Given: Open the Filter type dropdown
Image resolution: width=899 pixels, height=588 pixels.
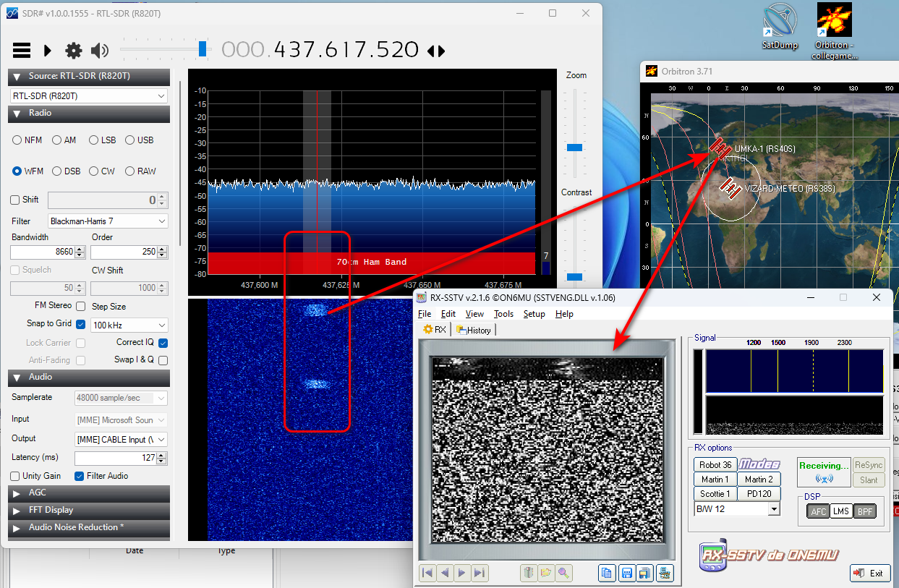Looking at the screenshot, I should point(108,221).
